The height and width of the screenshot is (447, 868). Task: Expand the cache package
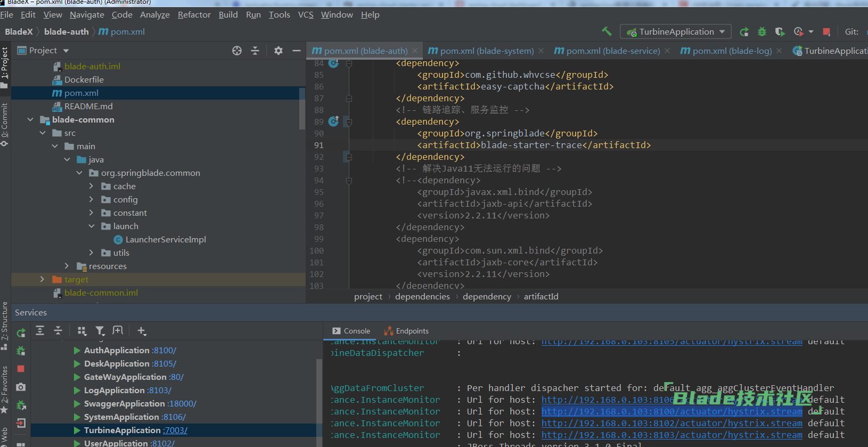92,186
